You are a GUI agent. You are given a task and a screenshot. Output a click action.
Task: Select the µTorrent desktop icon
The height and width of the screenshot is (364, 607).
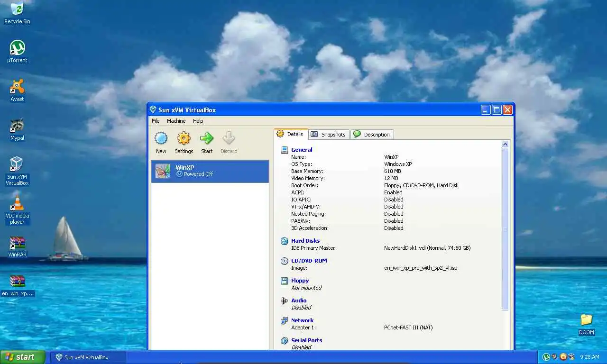pyautogui.click(x=17, y=52)
